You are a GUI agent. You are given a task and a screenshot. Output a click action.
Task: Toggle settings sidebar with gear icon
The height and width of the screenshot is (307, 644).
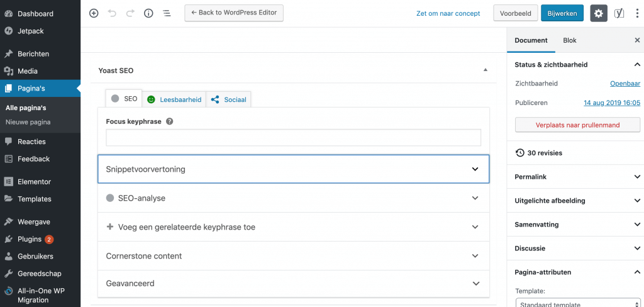[599, 13]
